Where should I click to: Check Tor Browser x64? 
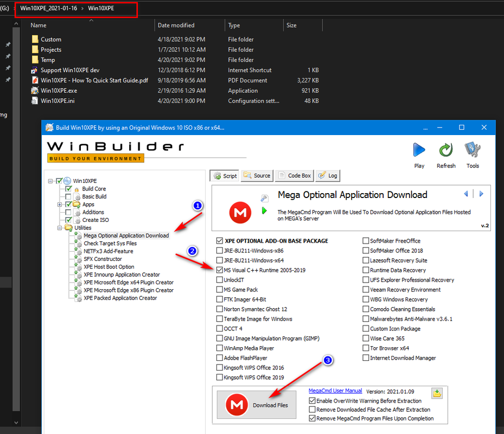coord(366,348)
